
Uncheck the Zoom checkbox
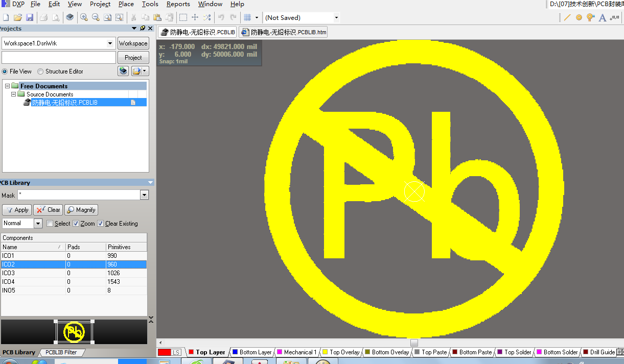click(76, 224)
